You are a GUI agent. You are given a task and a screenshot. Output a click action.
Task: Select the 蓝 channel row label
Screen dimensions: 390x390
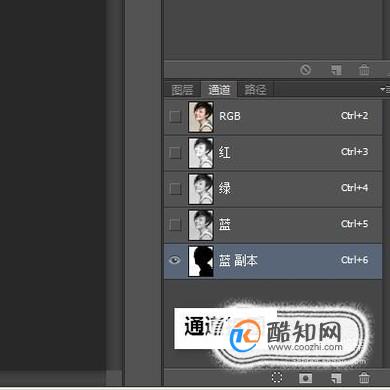(x=224, y=224)
